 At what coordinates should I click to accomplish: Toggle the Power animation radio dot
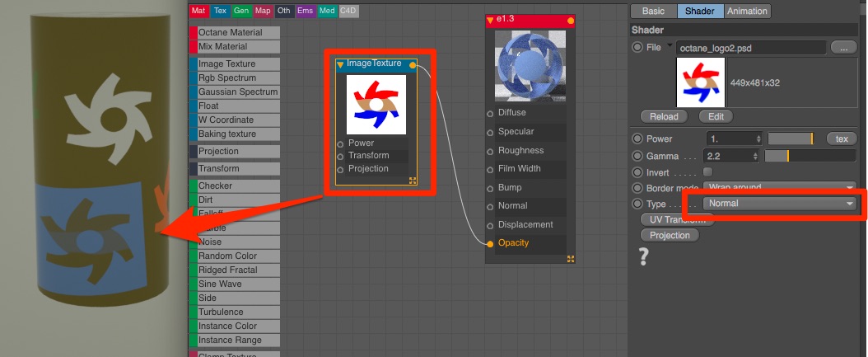(637, 139)
